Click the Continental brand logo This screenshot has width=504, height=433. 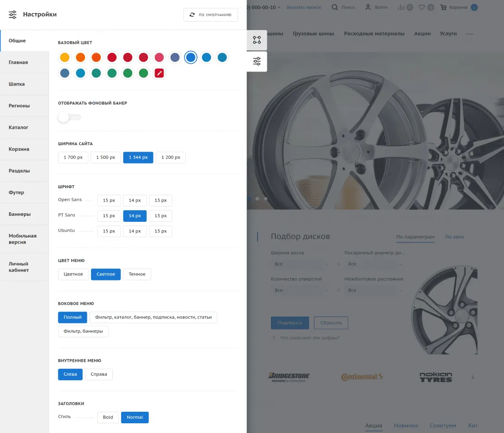pyautogui.click(x=362, y=377)
